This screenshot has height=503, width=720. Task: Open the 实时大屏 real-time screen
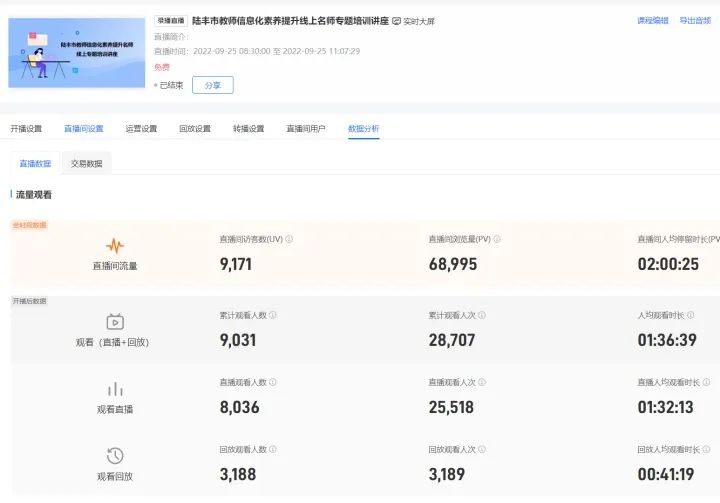click(413, 21)
